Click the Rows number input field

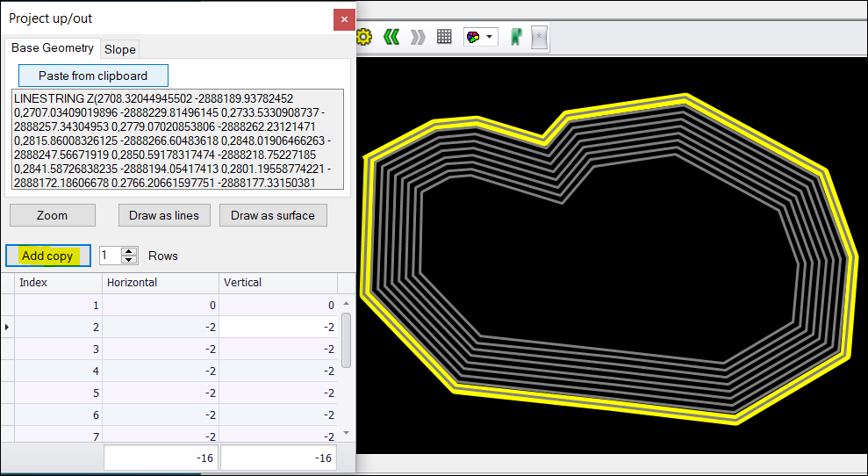[109, 256]
